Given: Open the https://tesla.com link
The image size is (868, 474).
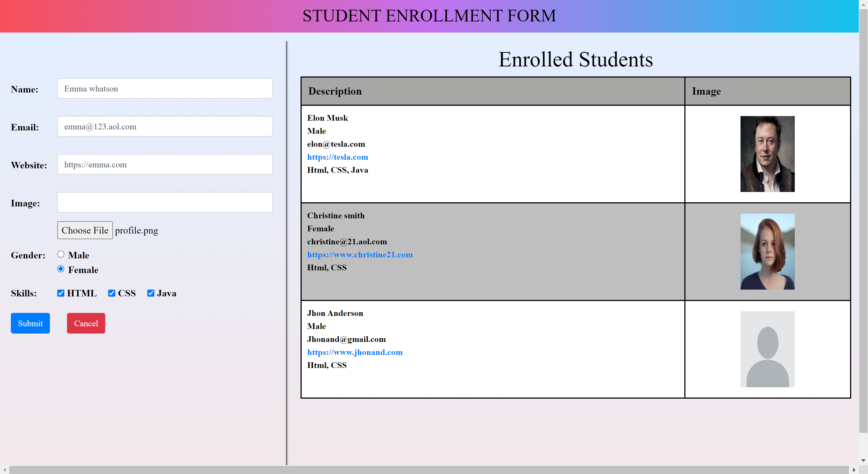Looking at the screenshot, I should pyautogui.click(x=338, y=157).
